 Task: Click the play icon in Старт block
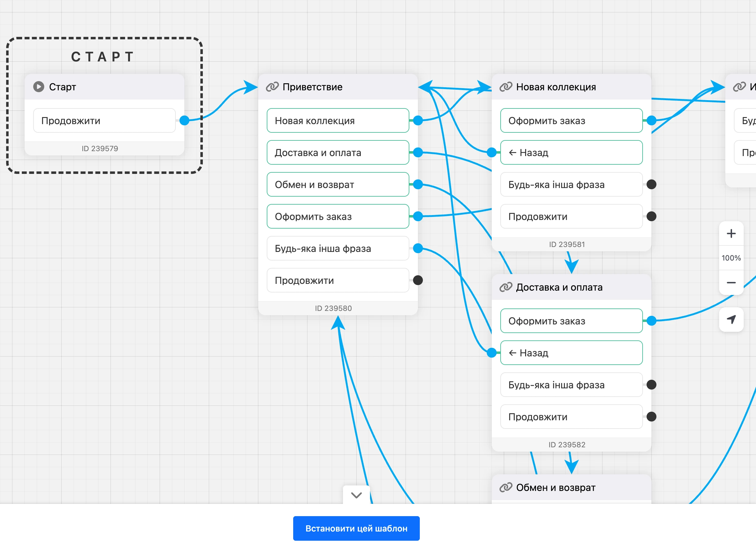(38, 87)
